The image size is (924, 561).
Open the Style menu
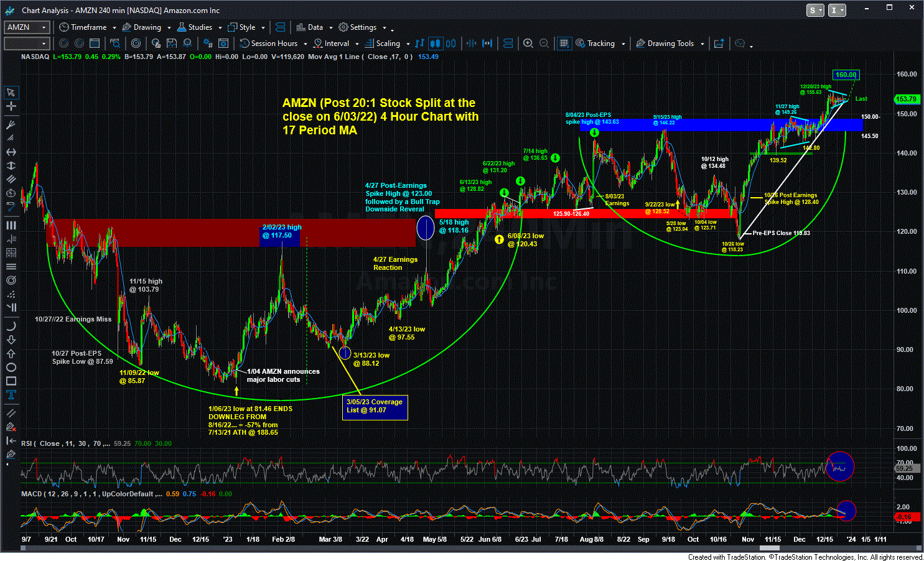(241, 27)
